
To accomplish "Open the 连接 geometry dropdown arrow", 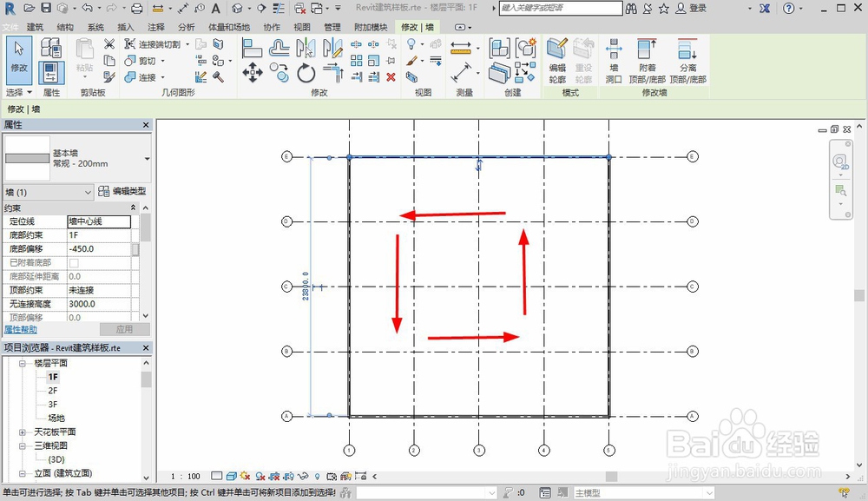I will pyautogui.click(x=163, y=77).
